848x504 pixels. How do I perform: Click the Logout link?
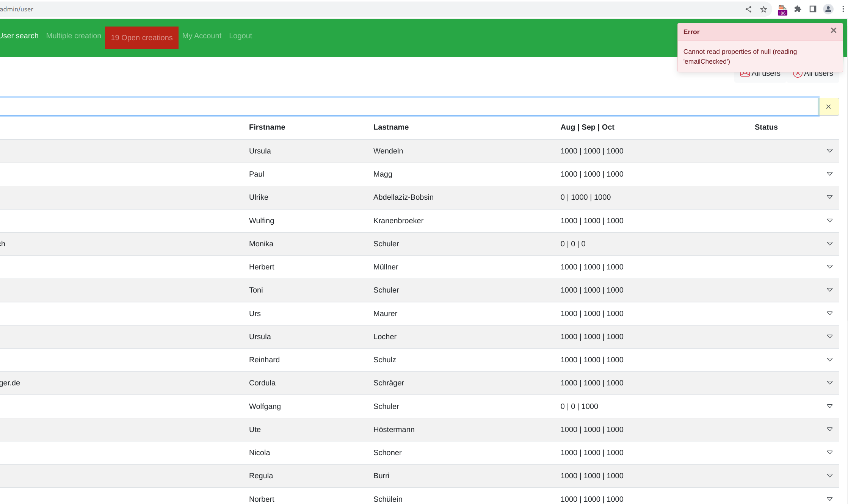pyautogui.click(x=240, y=36)
